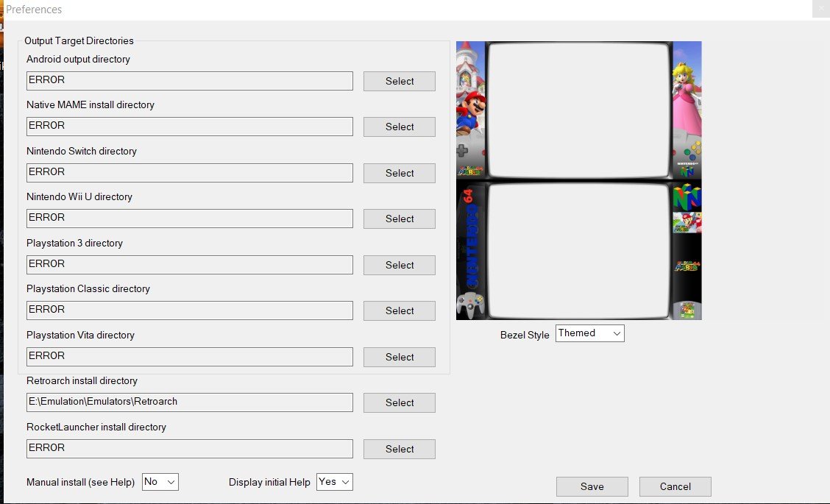This screenshot has height=504, width=830.
Task: Open the Manual install dropdown
Action: pos(160,482)
